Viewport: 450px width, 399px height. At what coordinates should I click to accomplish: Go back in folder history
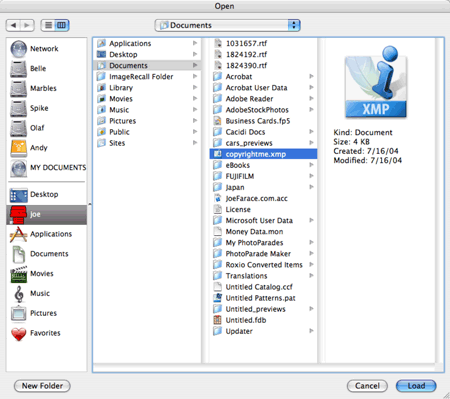pyautogui.click(x=13, y=25)
